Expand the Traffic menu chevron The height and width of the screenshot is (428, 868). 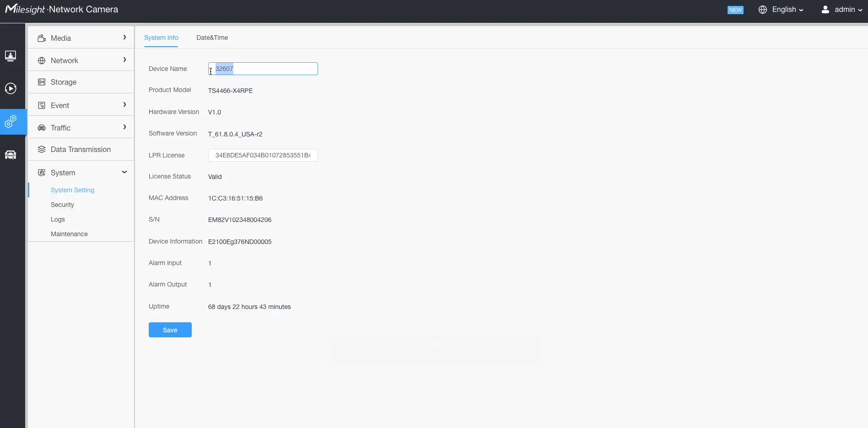click(124, 127)
